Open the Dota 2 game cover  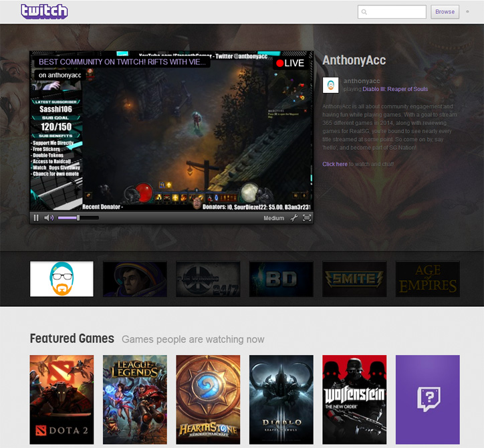(62, 400)
